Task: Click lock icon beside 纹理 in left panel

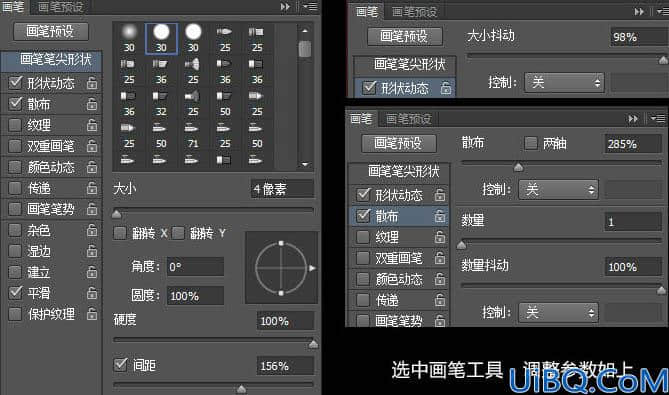Action: 92,125
